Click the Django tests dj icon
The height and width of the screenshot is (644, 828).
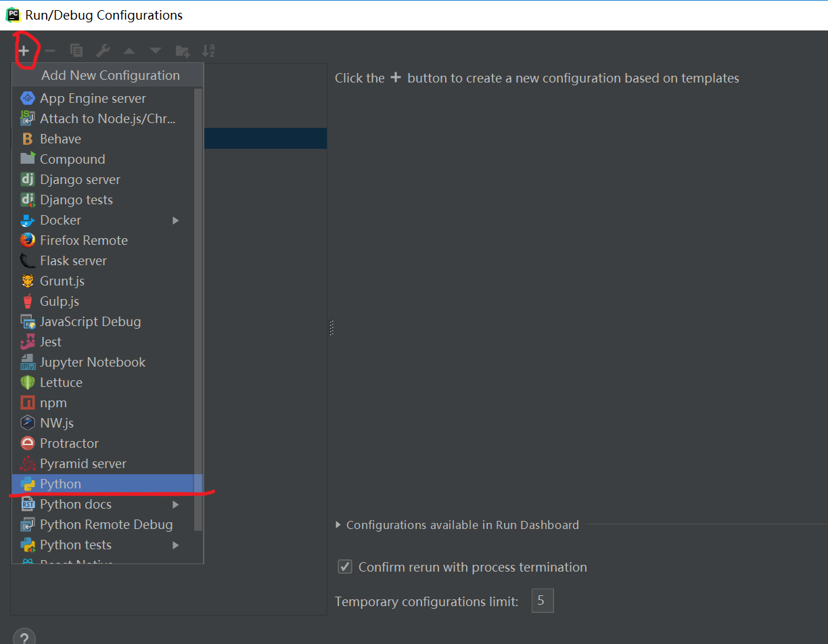pyautogui.click(x=28, y=200)
